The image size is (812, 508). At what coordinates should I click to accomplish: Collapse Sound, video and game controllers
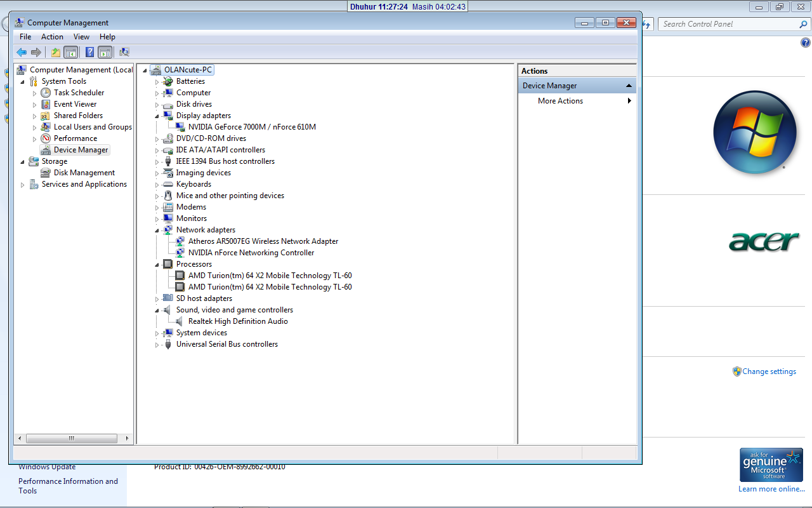tap(157, 311)
